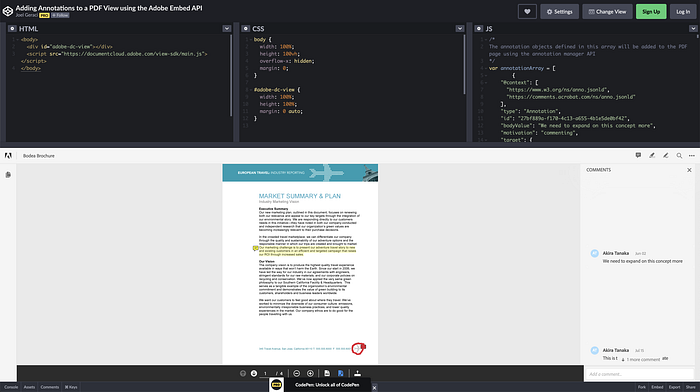Dismiss the CodePen PRO promo popup

374,388
